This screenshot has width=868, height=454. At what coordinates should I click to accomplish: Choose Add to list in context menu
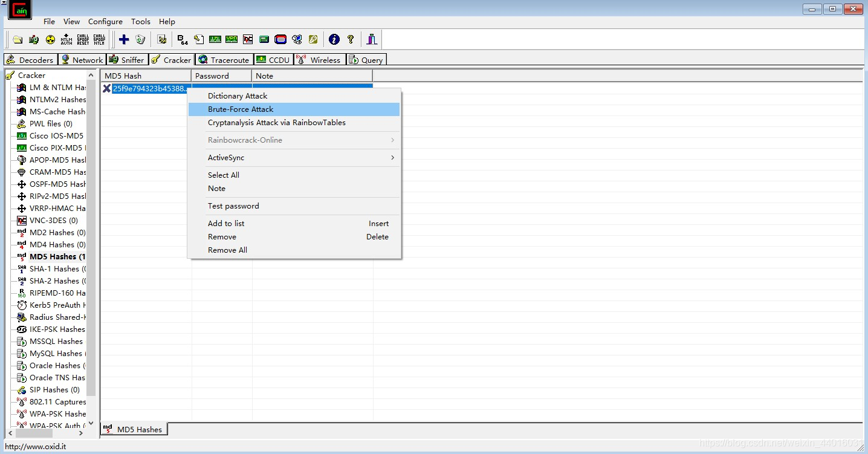point(294,224)
